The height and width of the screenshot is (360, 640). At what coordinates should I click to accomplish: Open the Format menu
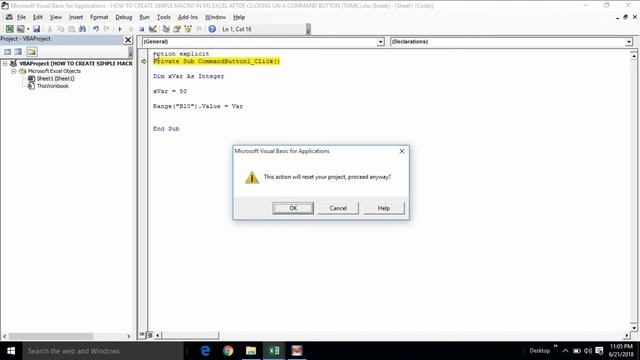99,17
